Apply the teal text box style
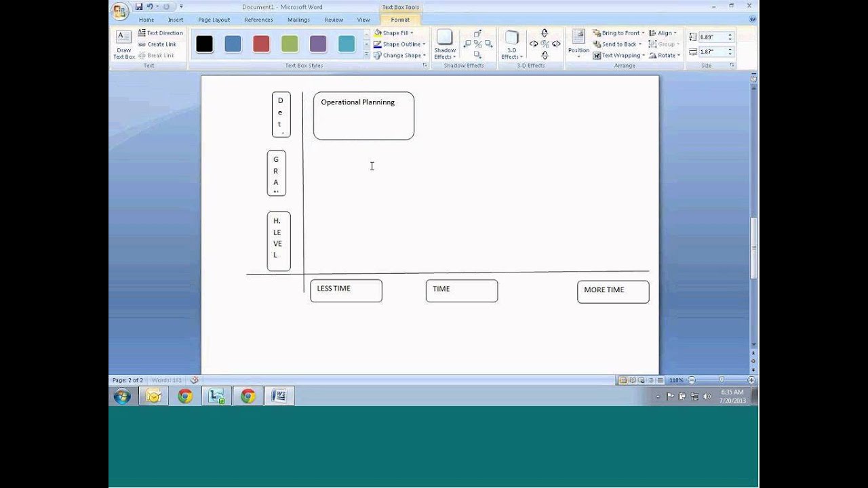Screen dimensions: 868x488 [x=347, y=44]
